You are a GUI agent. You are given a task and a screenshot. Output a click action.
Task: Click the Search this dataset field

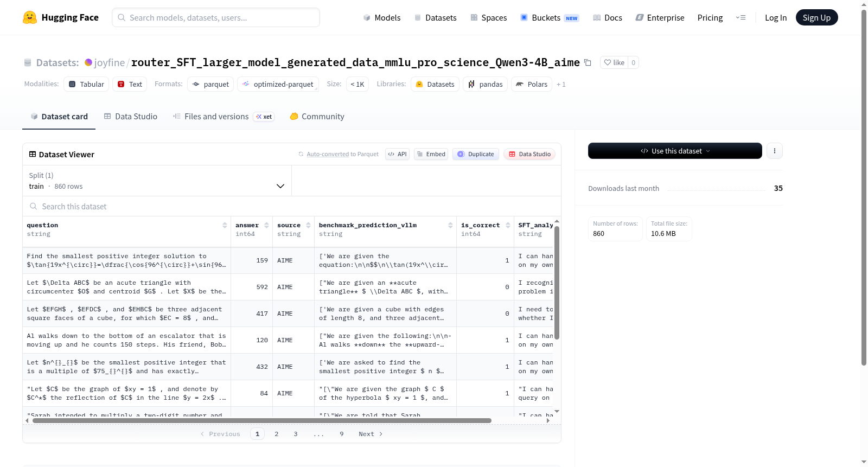pos(292,206)
